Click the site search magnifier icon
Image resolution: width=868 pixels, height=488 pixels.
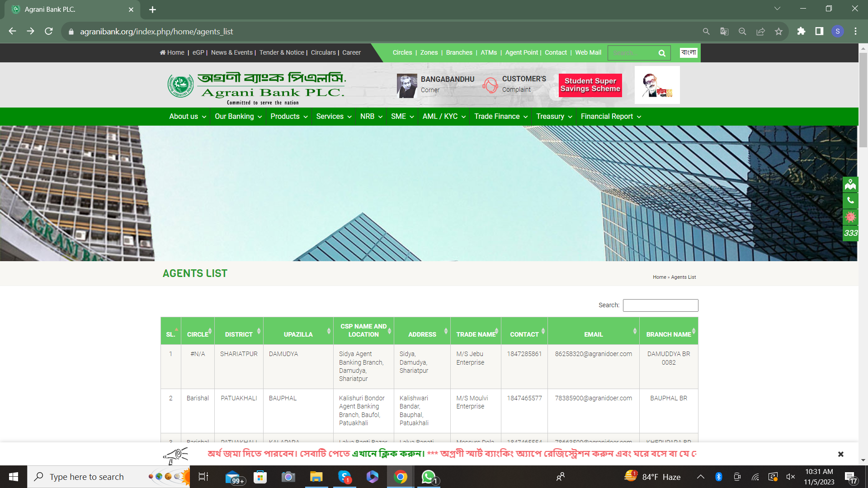click(662, 53)
